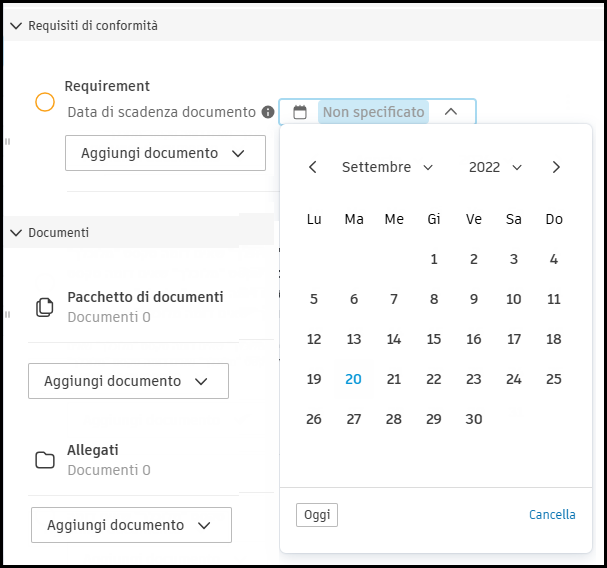This screenshot has width=607, height=568.
Task: Click the Allegati folder icon
Action: [45, 460]
